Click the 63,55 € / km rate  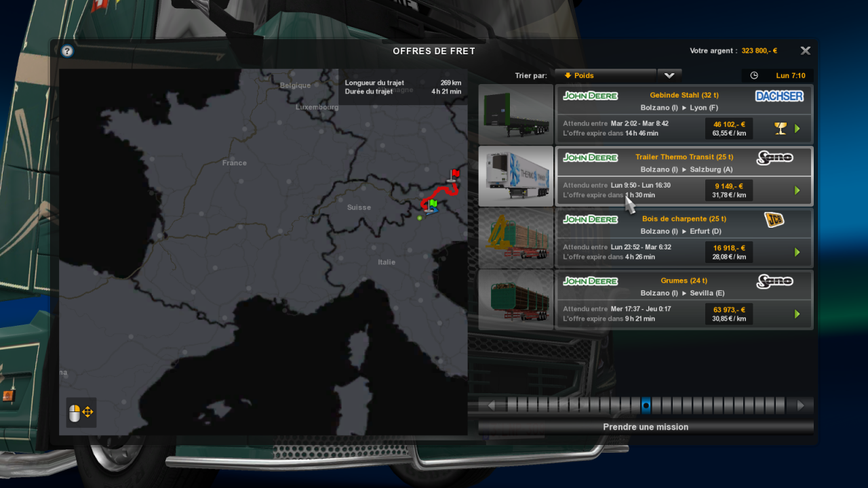point(729,134)
